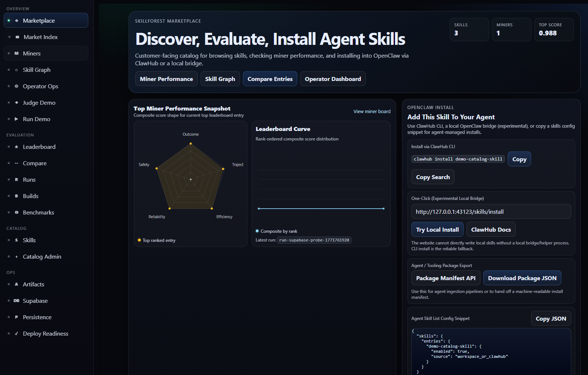Screen dimensions: 588x375
Task: Click the Supabase DB icon
Action: tap(16, 301)
